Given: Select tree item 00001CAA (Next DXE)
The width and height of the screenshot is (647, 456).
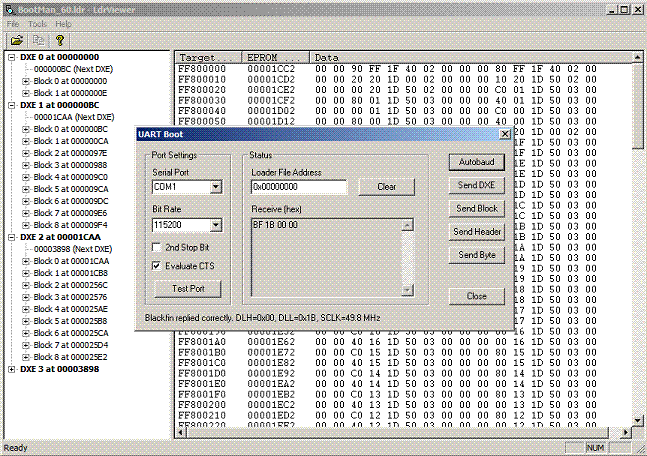Looking at the screenshot, I should coord(74,117).
